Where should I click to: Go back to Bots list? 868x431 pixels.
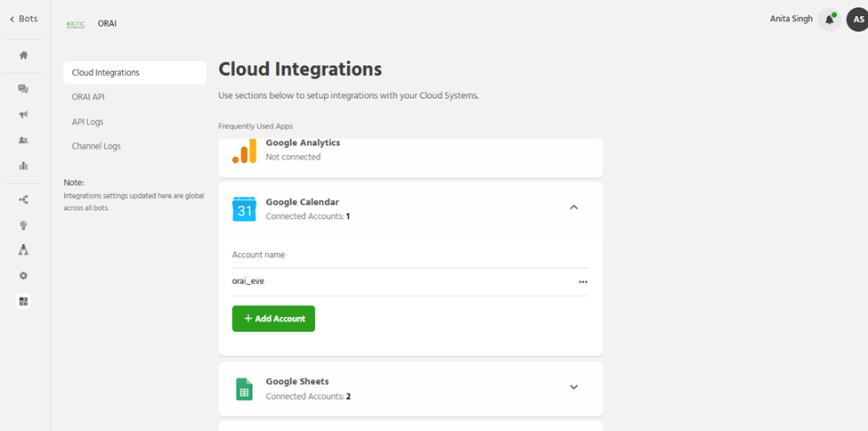24,19
